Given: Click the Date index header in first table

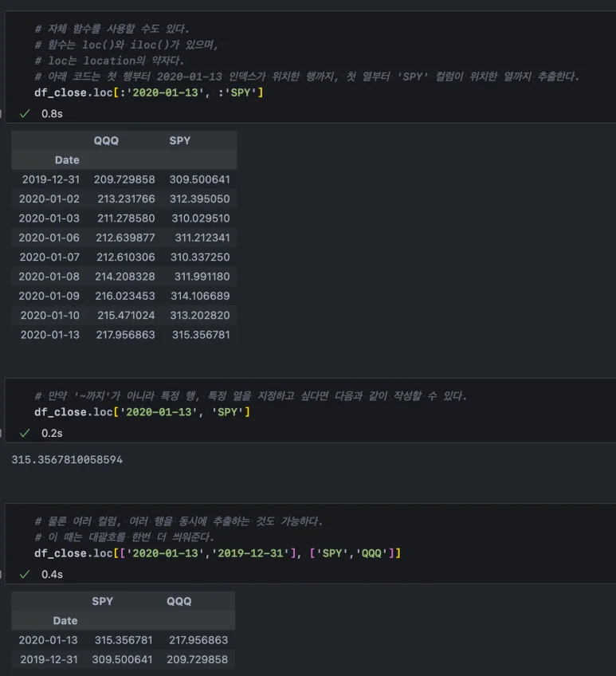Looking at the screenshot, I should [x=67, y=160].
